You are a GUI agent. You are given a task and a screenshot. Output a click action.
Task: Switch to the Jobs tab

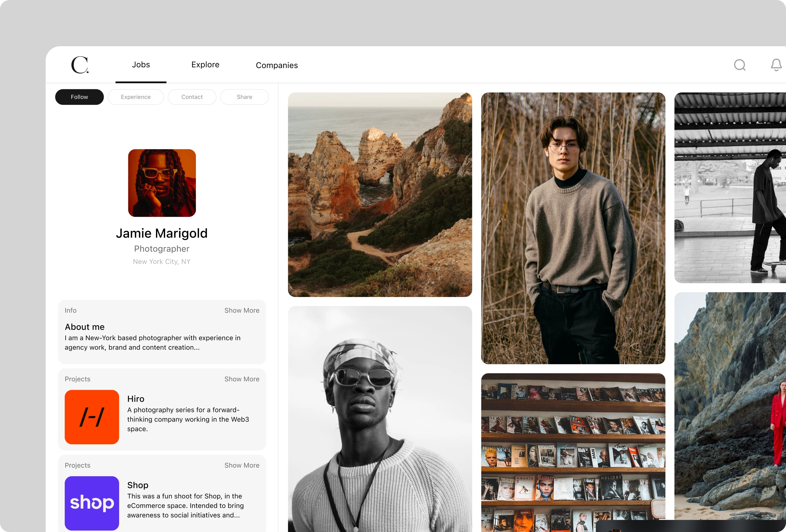[x=141, y=65]
